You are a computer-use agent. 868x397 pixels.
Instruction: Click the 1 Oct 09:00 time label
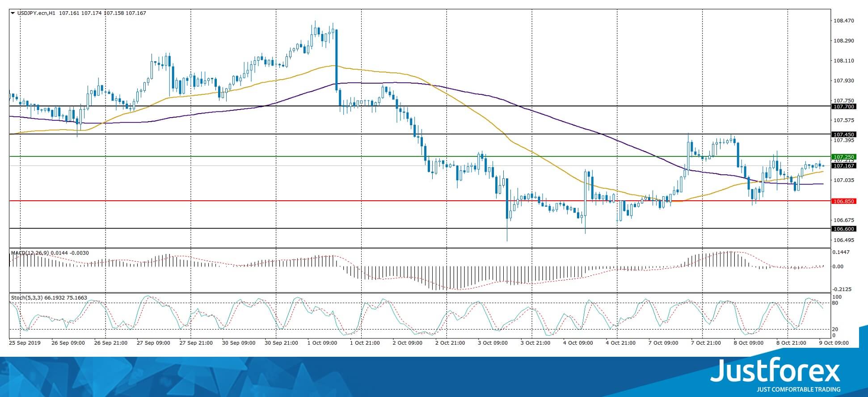pos(322,343)
